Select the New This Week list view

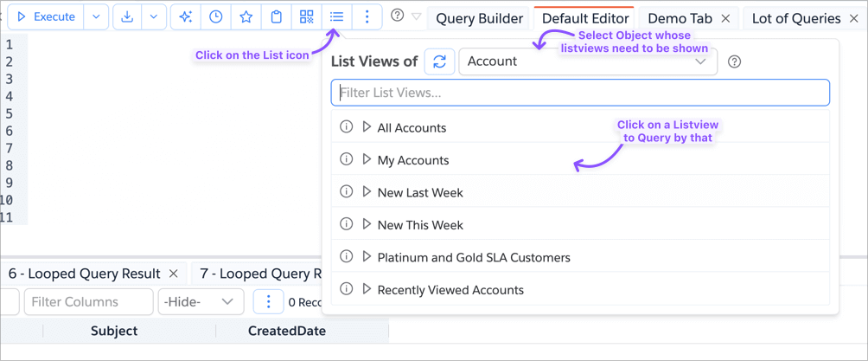pyautogui.click(x=420, y=225)
